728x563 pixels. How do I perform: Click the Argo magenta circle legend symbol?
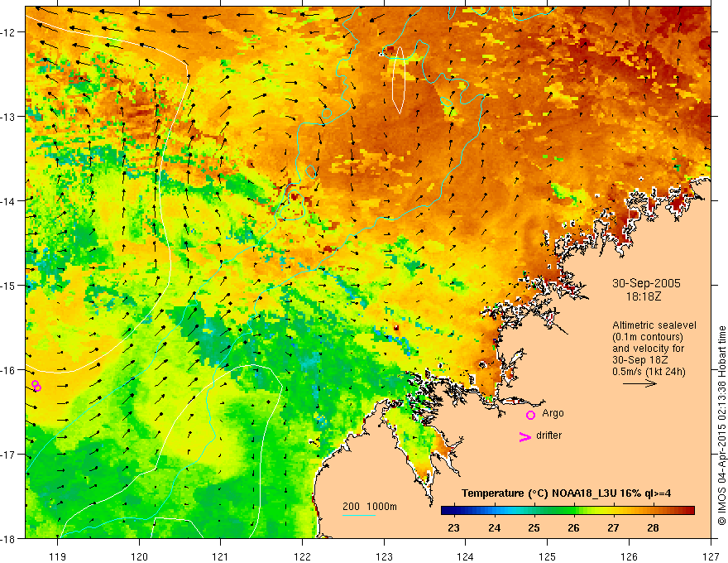point(530,415)
